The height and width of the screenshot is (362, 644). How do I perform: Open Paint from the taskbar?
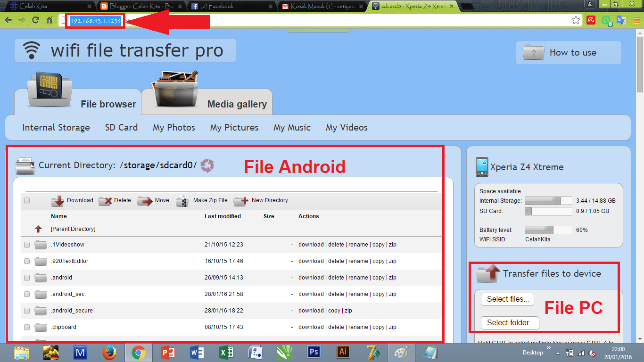402,352
